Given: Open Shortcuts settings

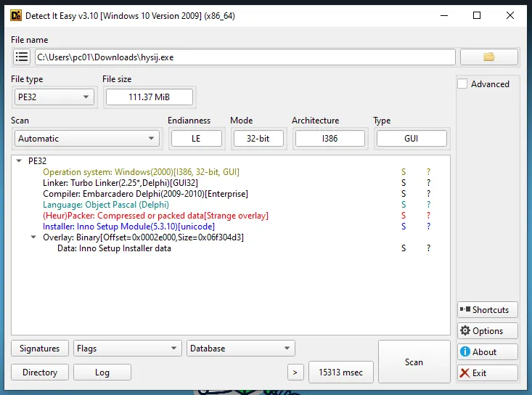Looking at the screenshot, I should point(488,309).
